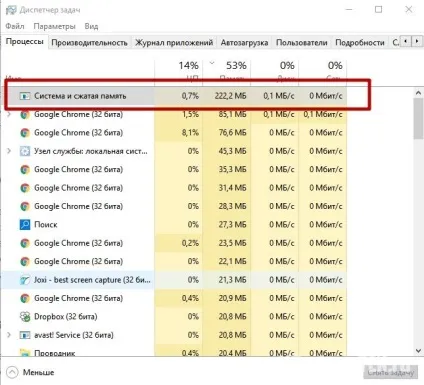The image size is (424, 385).
Task: Select the avast! Service icon
Action: (x=25, y=335)
